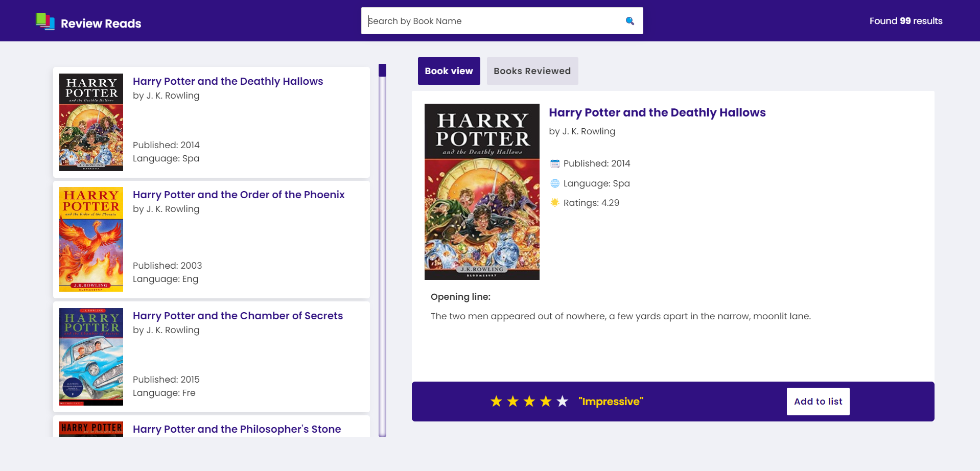Switch to the Book view tab
This screenshot has height=471, width=980.
(449, 71)
